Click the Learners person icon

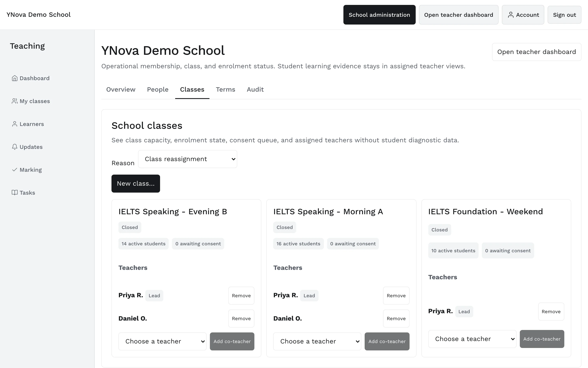click(x=14, y=124)
